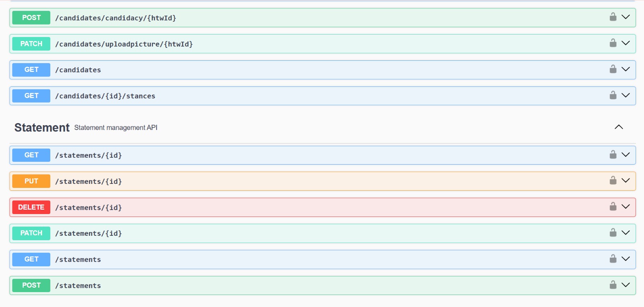
Task: Click lock icon for PUT /statements/{id}
Action: (x=613, y=181)
